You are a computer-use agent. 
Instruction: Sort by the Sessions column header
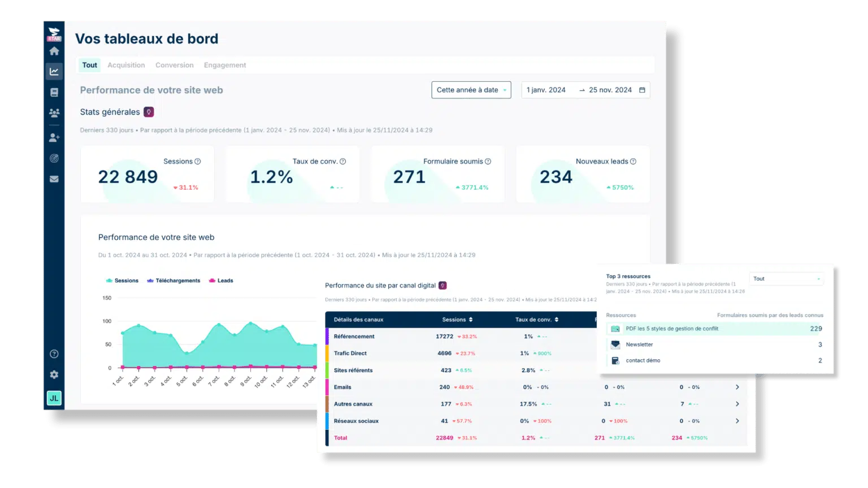click(x=457, y=320)
